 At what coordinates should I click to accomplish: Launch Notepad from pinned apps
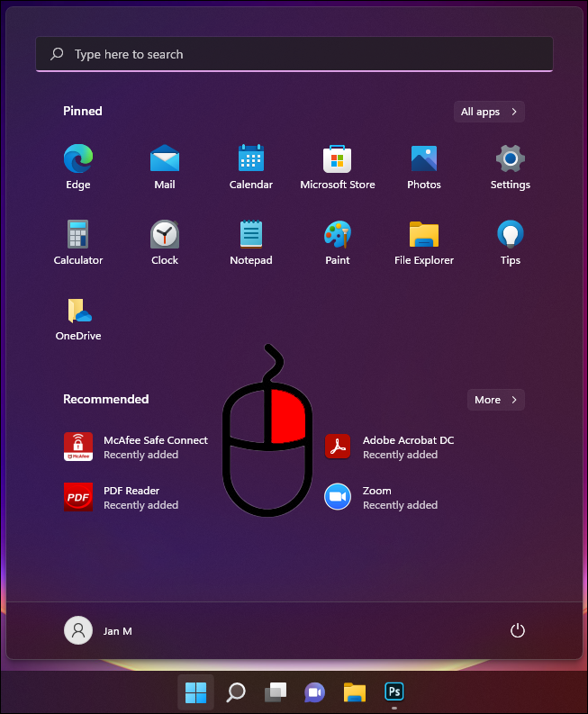pyautogui.click(x=251, y=242)
